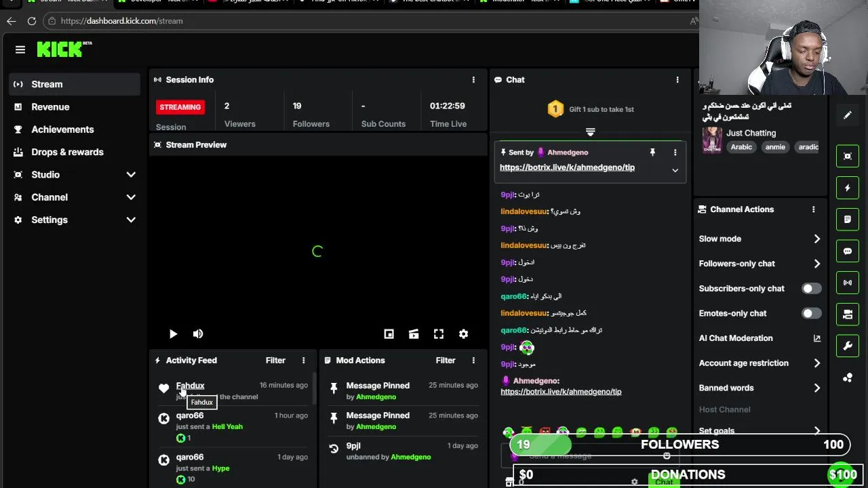Toggle Session Info panel via broadcast icon
868x488 pixels.
(x=848, y=283)
